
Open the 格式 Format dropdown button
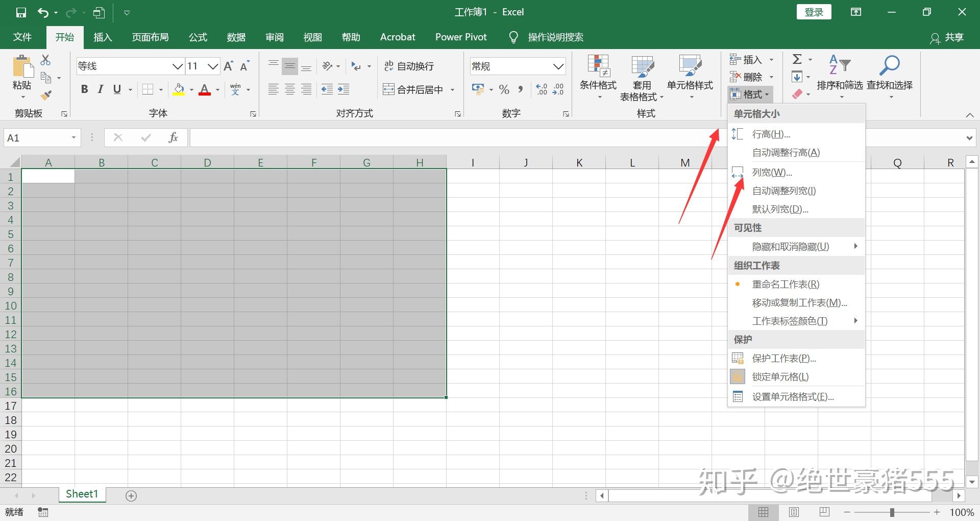[x=750, y=94]
